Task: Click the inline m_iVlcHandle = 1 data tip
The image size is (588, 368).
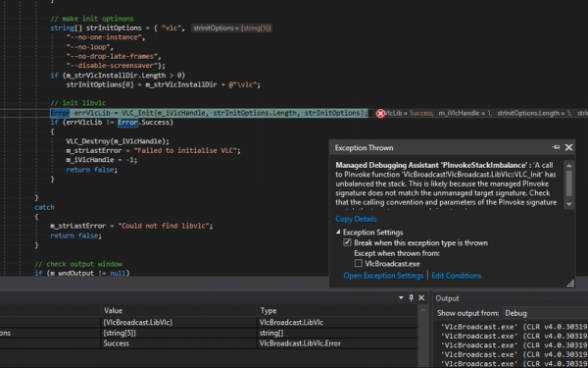Action: [x=465, y=113]
